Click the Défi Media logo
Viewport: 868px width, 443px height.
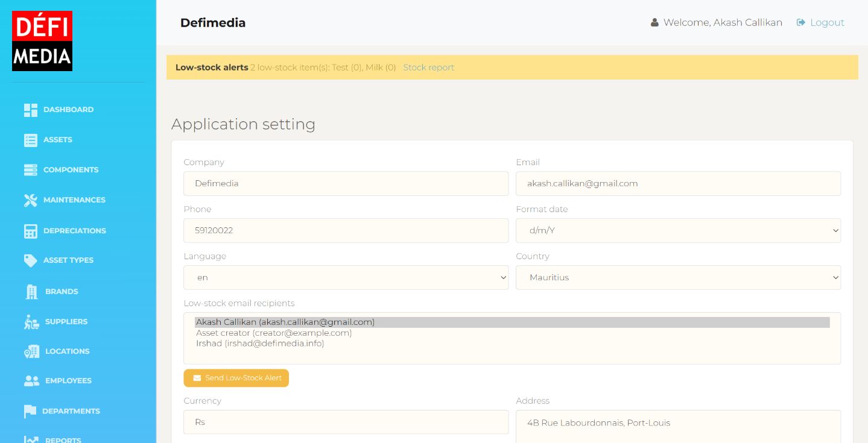click(42, 41)
